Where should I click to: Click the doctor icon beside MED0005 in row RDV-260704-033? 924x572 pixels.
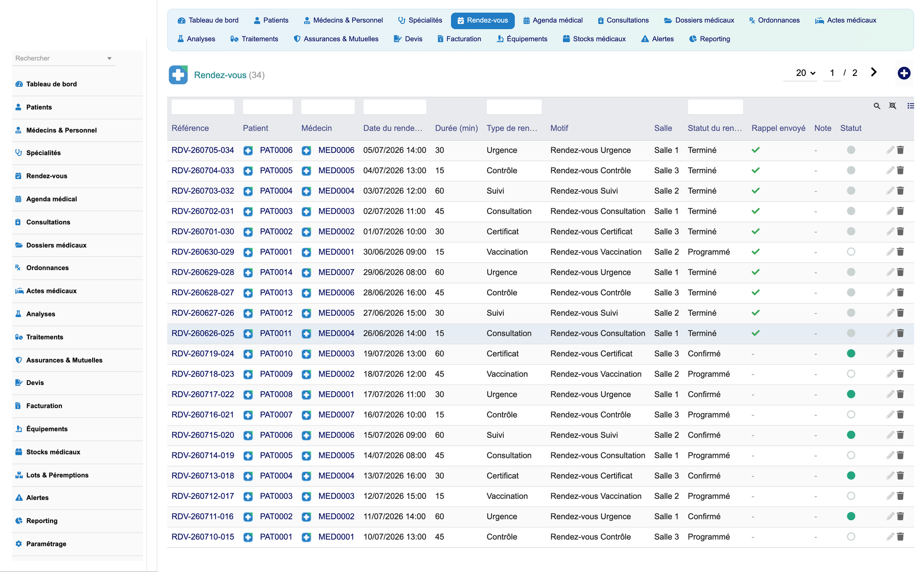tap(306, 171)
